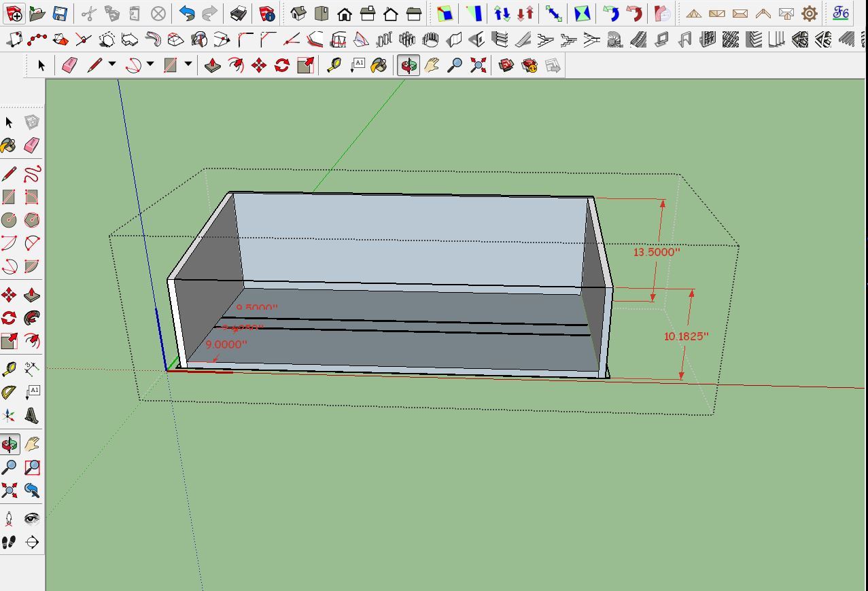This screenshot has height=591, width=868.
Task: Open the Paint Bucket tool in side toolbar
Action: [x=9, y=145]
